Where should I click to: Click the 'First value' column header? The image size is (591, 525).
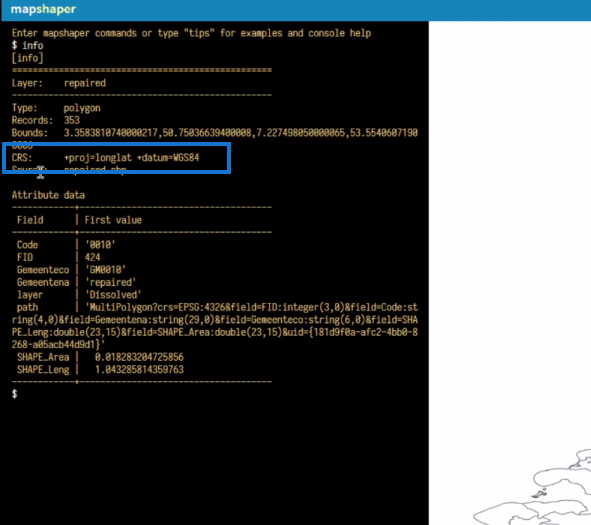pyautogui.click(x=113, y=220)
